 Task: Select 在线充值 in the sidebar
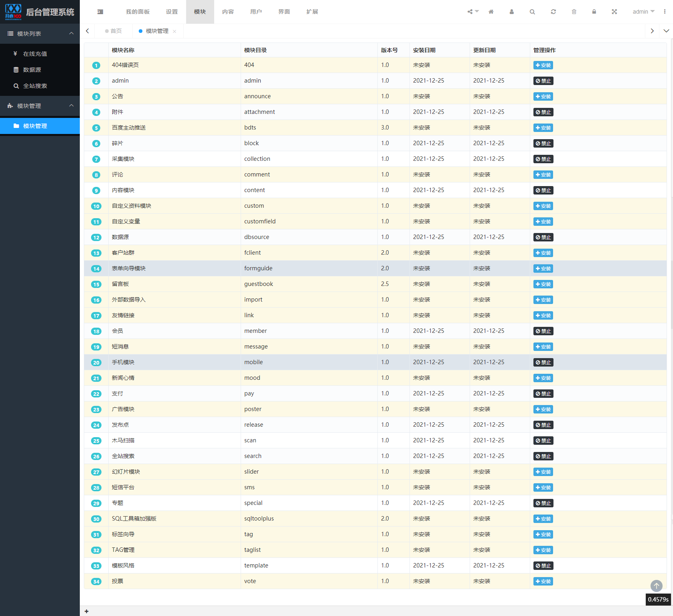[35, 53]
